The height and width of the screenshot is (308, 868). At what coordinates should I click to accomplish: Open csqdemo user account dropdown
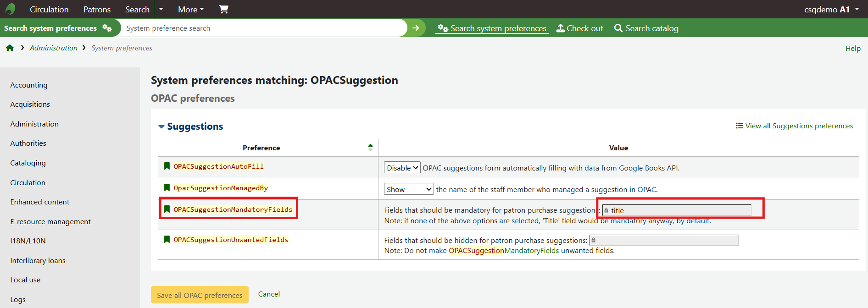[x=831, y=9]
